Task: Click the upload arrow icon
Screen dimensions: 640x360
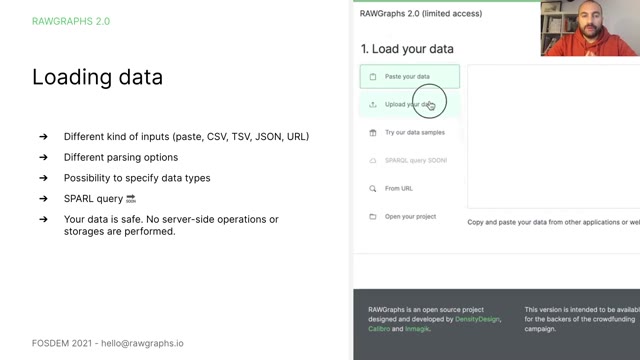Action: click(x=373, y=104)
